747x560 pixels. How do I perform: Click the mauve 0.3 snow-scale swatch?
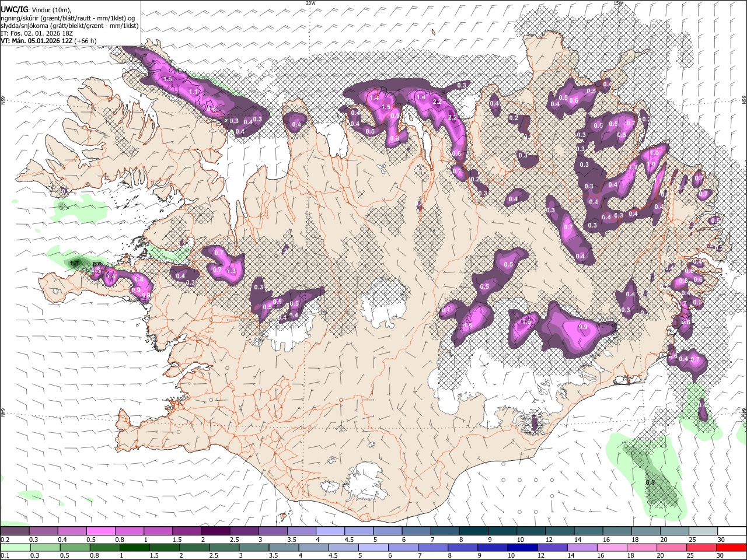(43, 531)
